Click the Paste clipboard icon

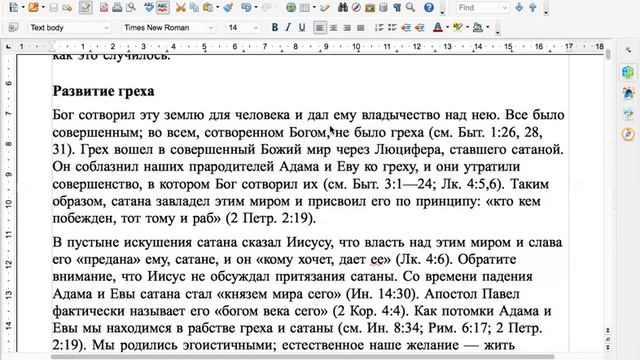point(208,7)
